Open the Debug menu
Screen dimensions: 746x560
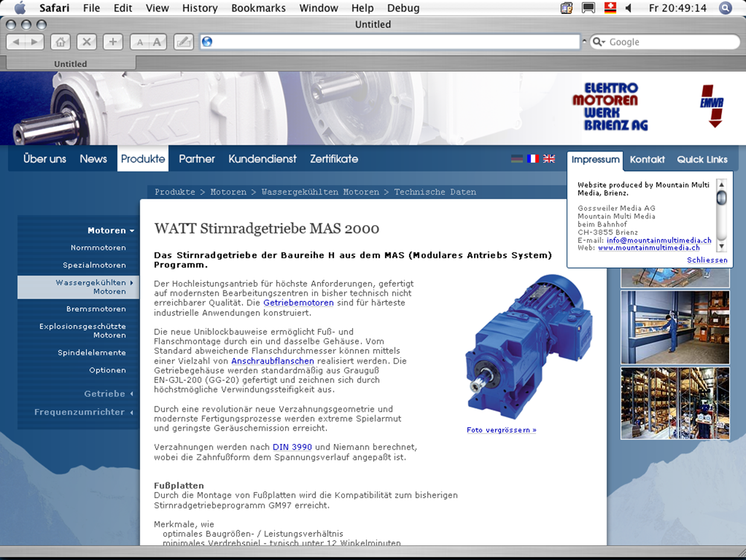(x=403, y=8)
